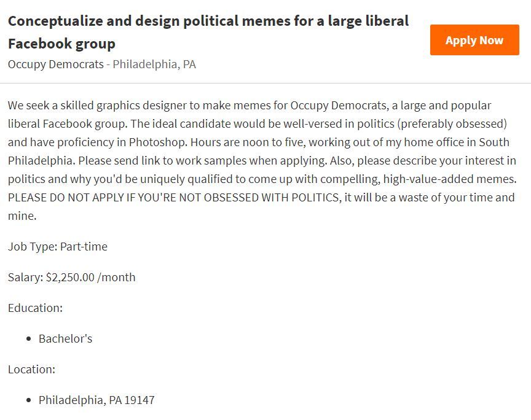Click the Job Type: Part-time line
This screenshot has height=420, width=531.
[58, 247]
